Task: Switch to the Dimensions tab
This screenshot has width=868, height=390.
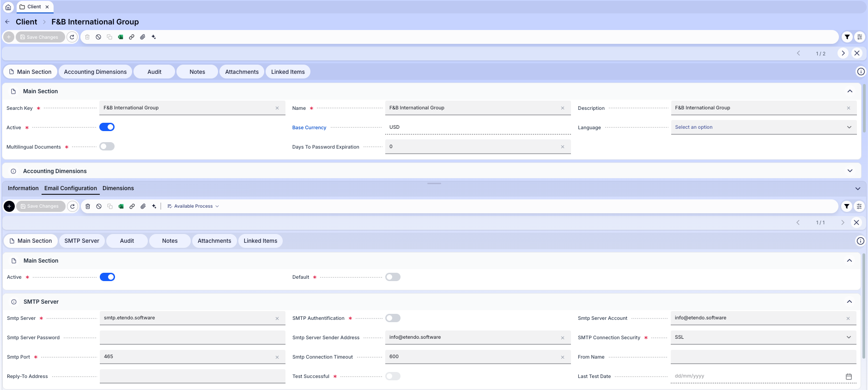Action: [118, 188]
